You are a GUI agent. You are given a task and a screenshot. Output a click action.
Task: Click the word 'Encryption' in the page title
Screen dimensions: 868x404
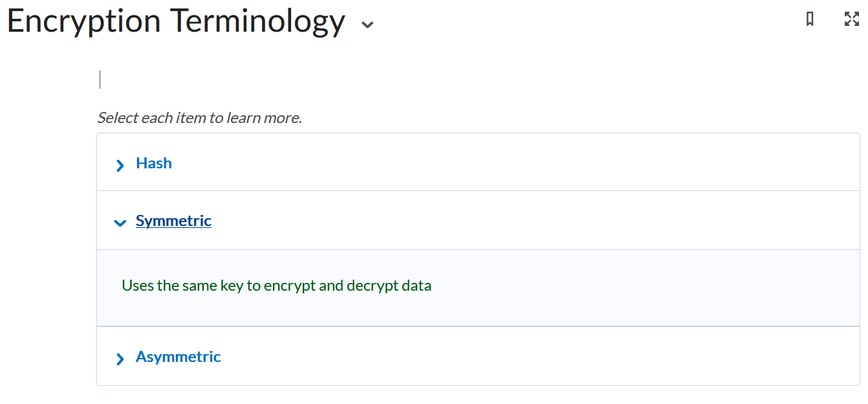point(84,21)
